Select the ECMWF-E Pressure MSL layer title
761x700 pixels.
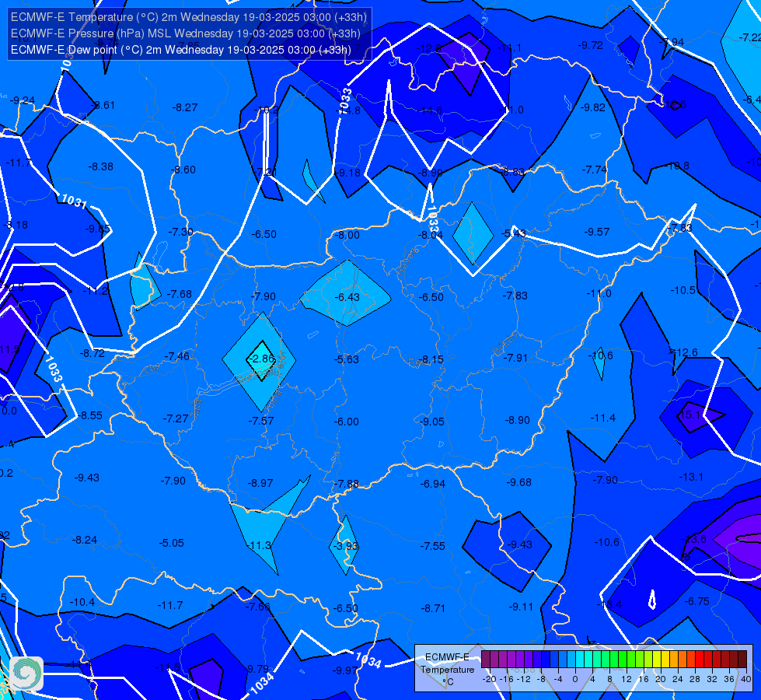186,33
